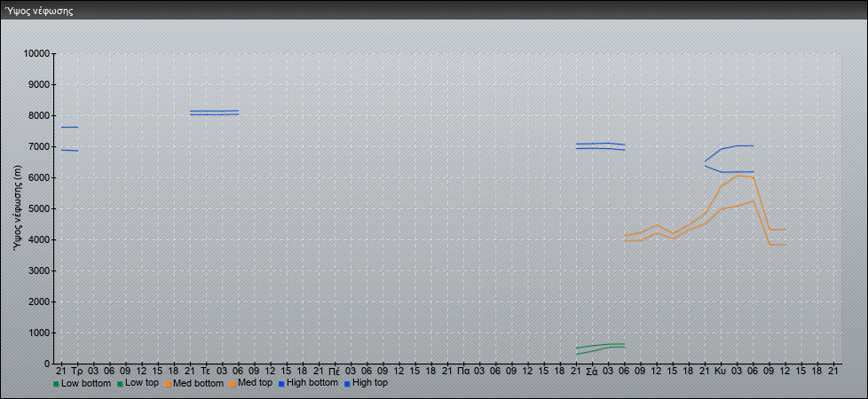Select the 'Πέ' day label on x-axis

coord(334,372)
